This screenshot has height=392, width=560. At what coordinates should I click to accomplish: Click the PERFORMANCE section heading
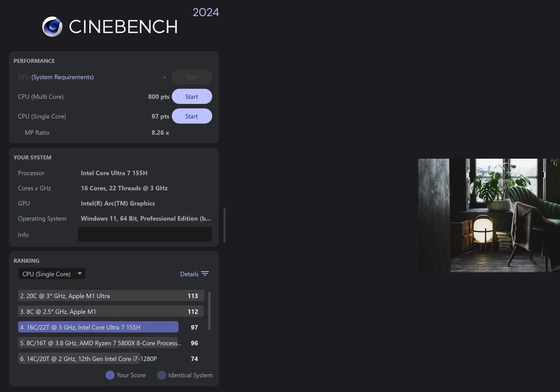coord(34,61)
